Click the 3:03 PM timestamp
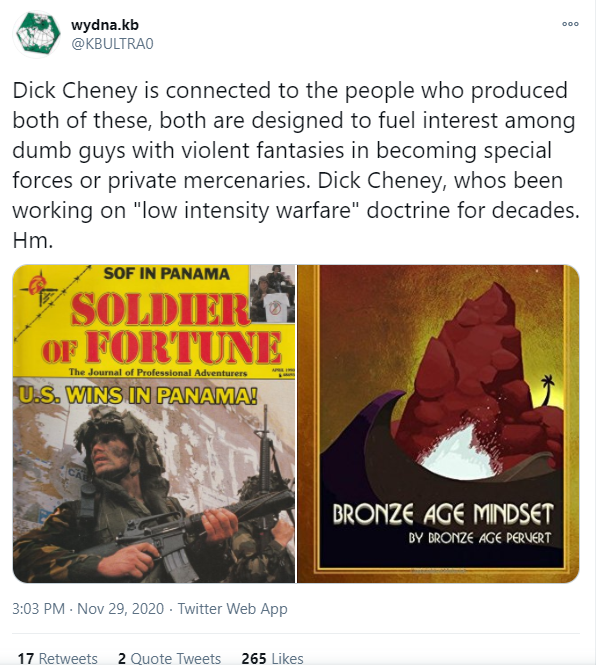 38,609
